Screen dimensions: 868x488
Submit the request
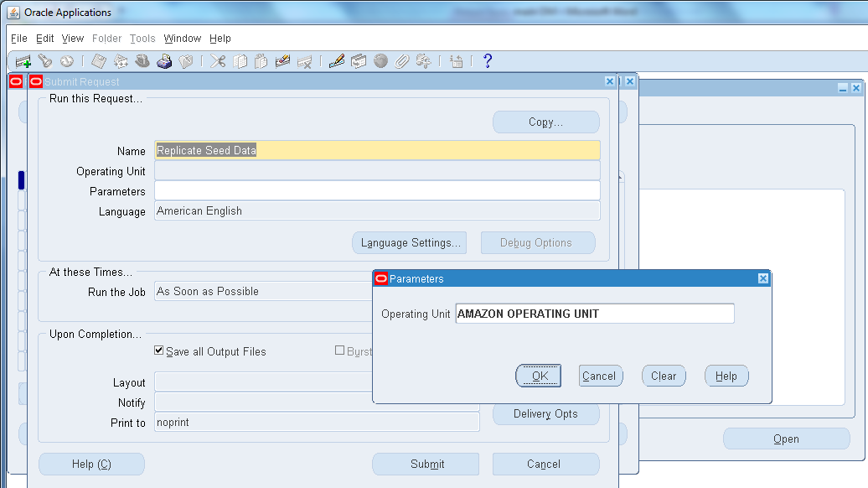point(426,465)
